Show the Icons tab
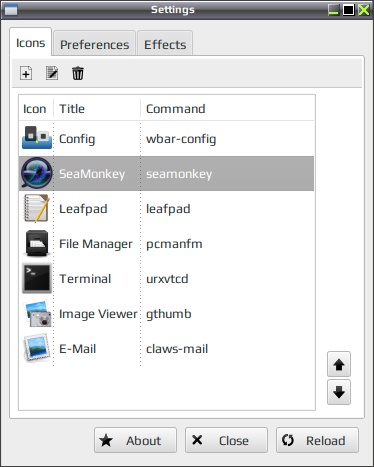This screenshot has height=467, width=374. click(30, 42)
